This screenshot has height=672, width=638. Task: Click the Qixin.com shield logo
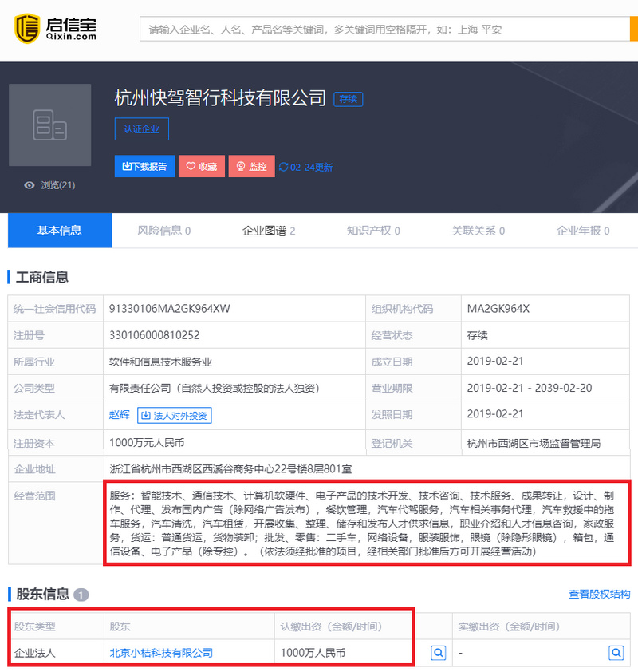coord(27,28)
